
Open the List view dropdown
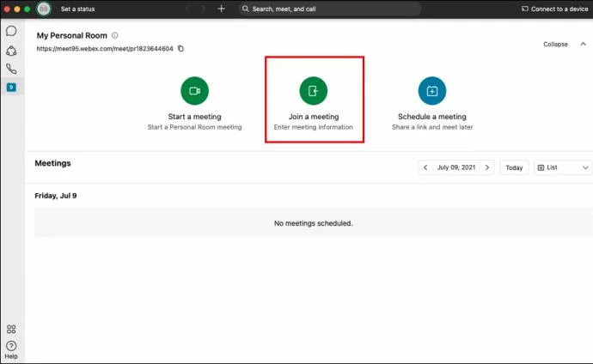(x=563, y=167)
